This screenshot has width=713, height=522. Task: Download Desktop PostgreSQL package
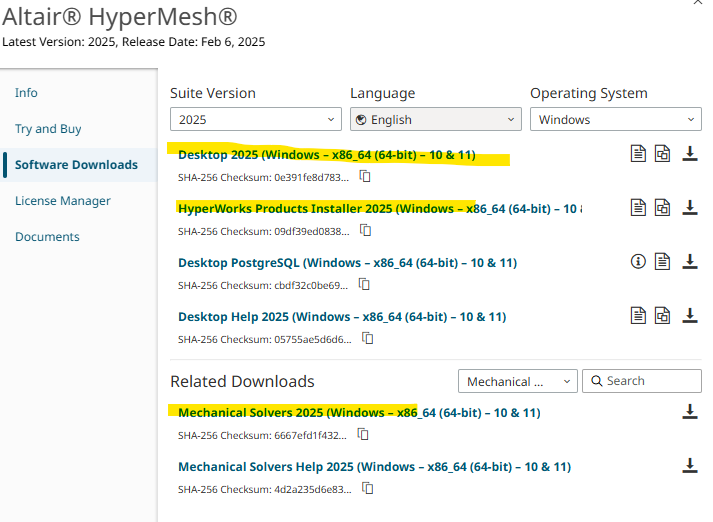coord(690,261)
